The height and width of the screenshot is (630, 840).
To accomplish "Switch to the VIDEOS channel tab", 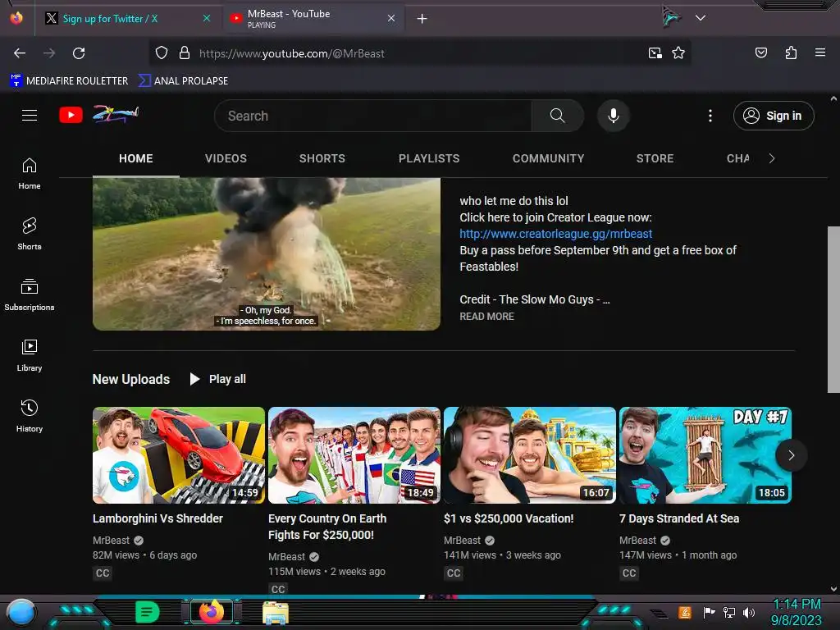I will (226, 158).
